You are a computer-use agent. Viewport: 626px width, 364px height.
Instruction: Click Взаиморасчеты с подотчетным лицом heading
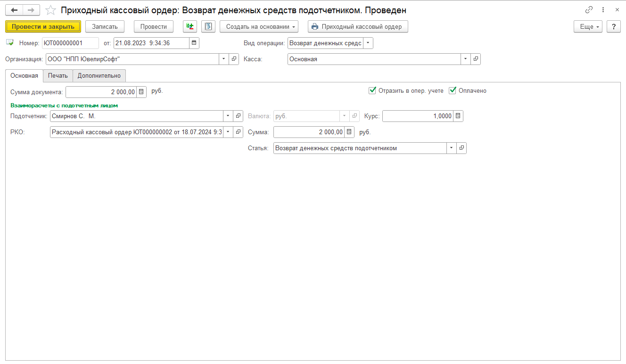point(64,105)
